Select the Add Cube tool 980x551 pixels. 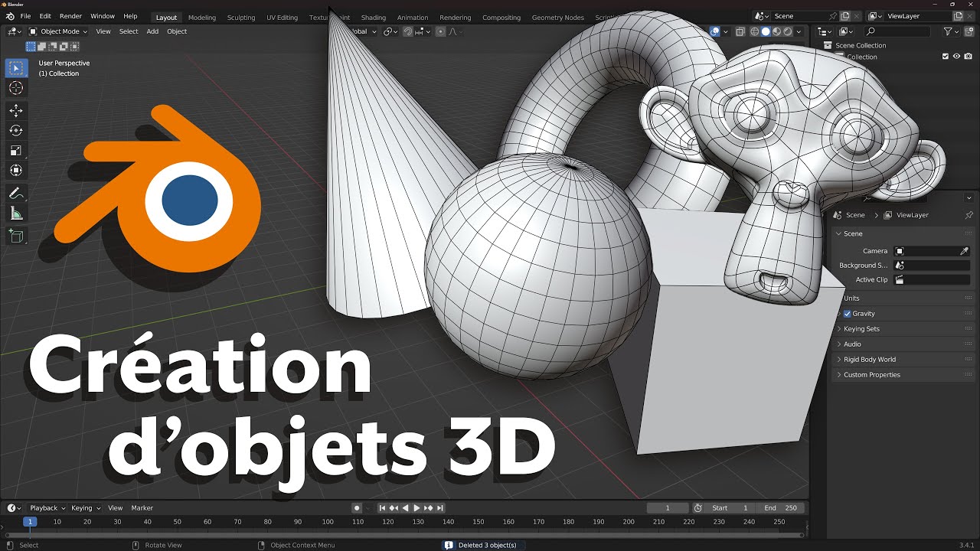click(16, 236)
